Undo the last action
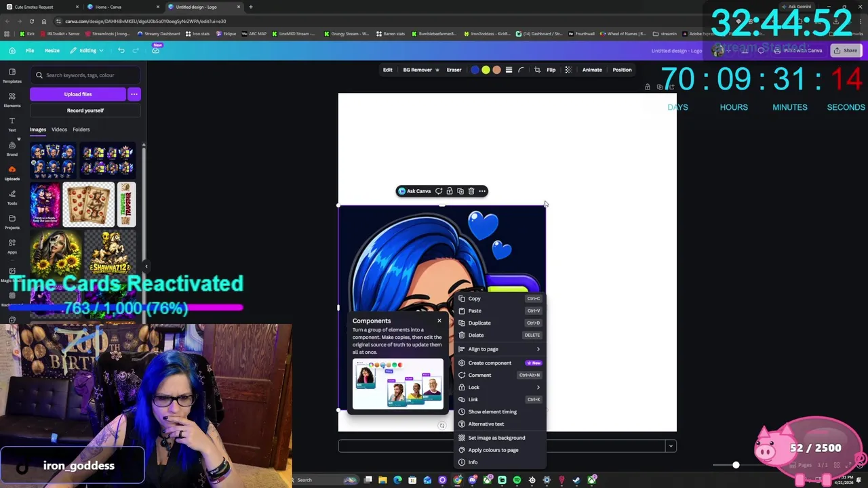The image size is (868, 488). (121, 50)
